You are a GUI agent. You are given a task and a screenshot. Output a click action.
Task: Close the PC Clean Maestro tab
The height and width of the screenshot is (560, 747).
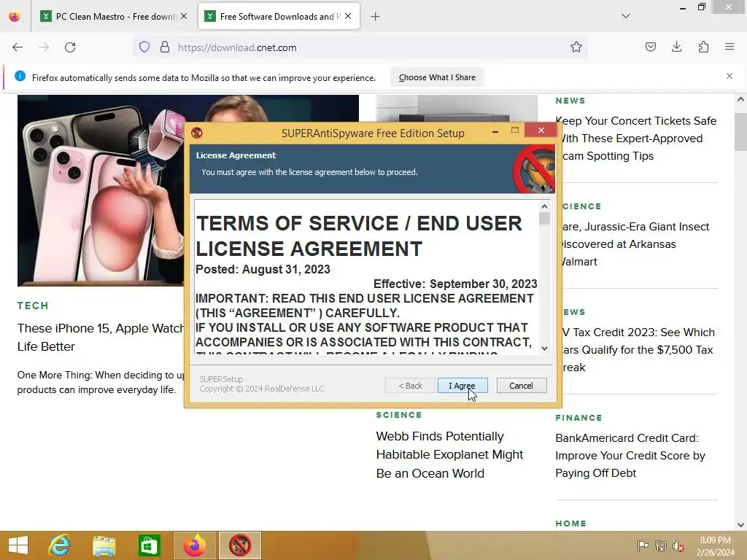point(184,16)
